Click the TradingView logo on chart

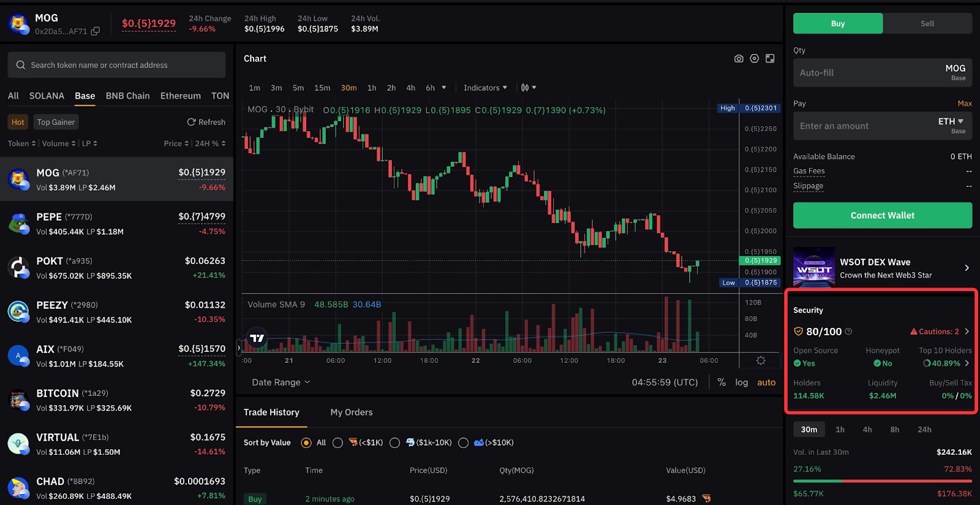257,338
